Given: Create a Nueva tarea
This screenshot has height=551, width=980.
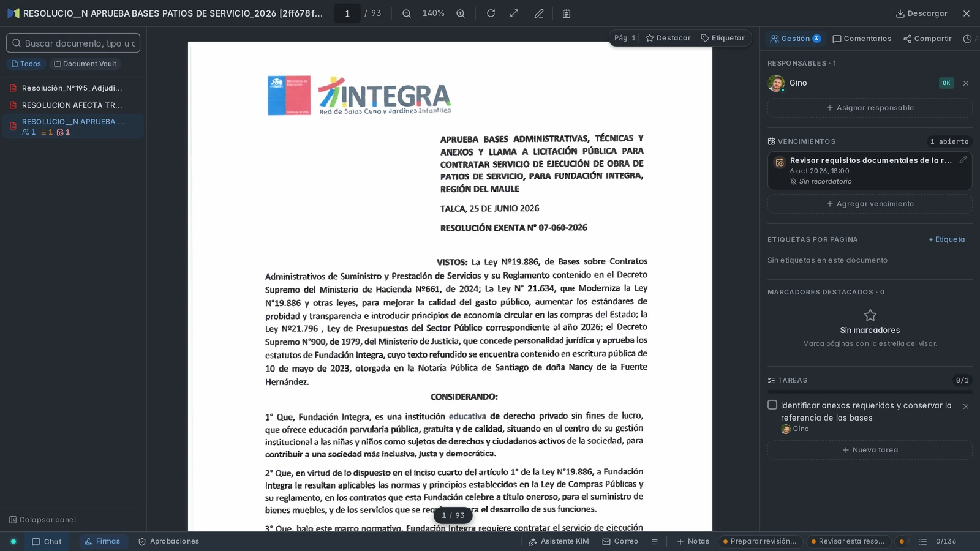Looking at the screenshot, I should click(x=870, y=450).
